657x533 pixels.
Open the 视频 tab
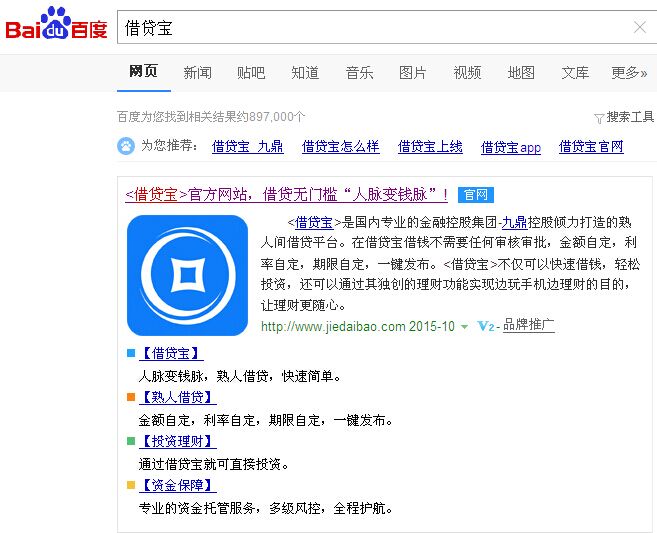[x=467, y=72]
